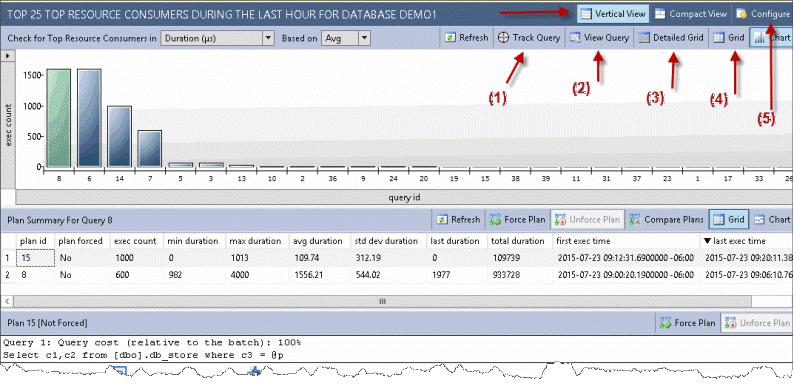794x386 pixels.
Task: Sort by exec count column header
Action: click(x=137, y=241)
